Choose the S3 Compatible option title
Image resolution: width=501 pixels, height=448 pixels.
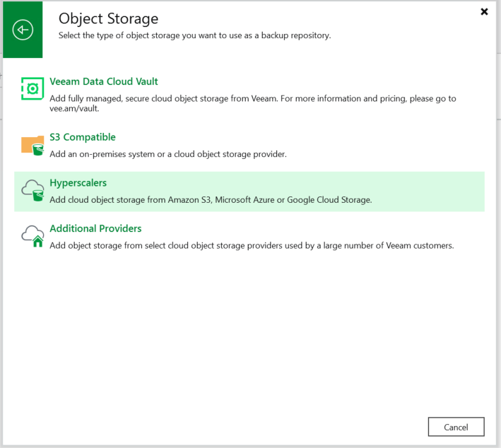point(83,137)
